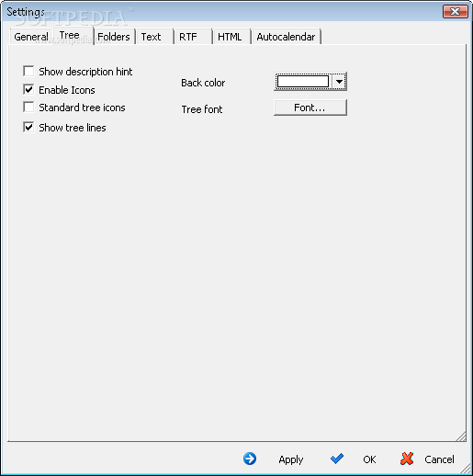Click the Back color label
The height and width of the screenshot is (476, 473).
click(x=203, y=83)
